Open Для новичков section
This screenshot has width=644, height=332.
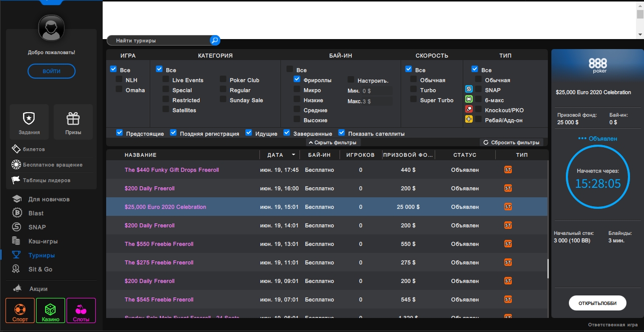coord(49,199)
